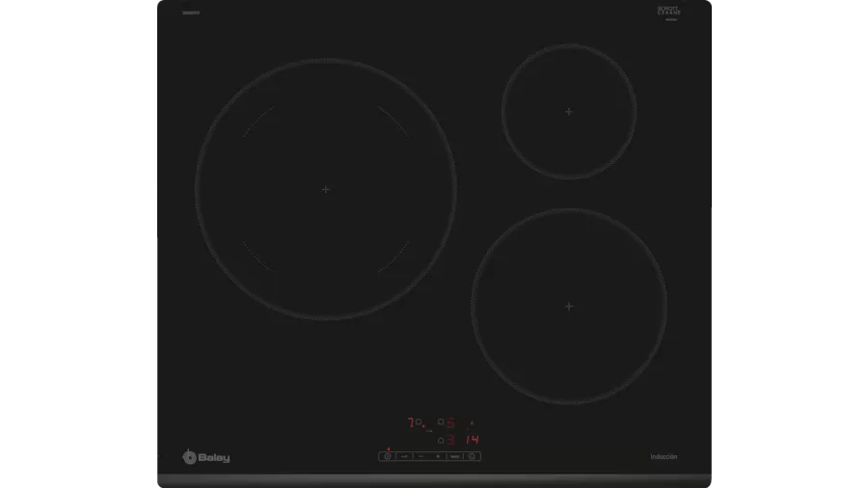This screenshot has width=868, height=488.
Task: Click the power level 5 display
Action: pyautogui.click(x=450, y=422)
